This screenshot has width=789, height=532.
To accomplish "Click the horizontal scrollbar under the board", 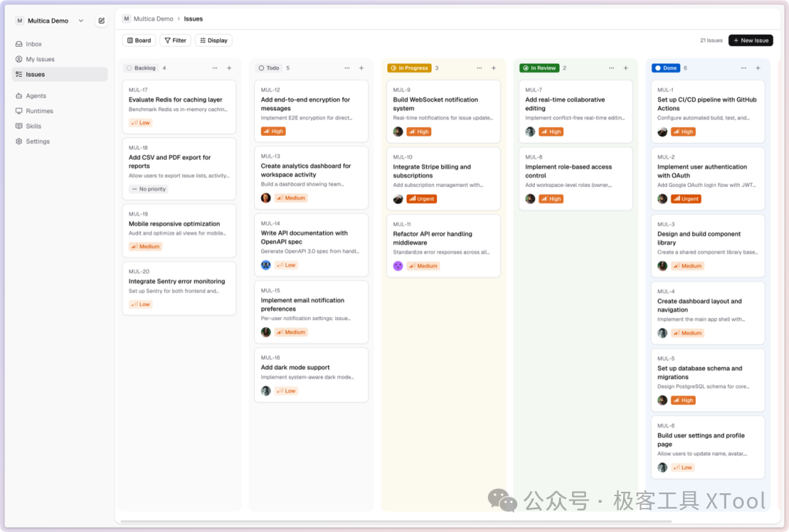I will pyautogui.click(x=396, y=522).
